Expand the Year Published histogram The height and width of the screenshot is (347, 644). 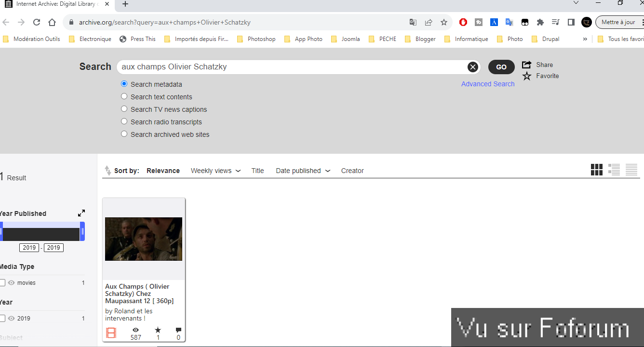coord(81,213)
